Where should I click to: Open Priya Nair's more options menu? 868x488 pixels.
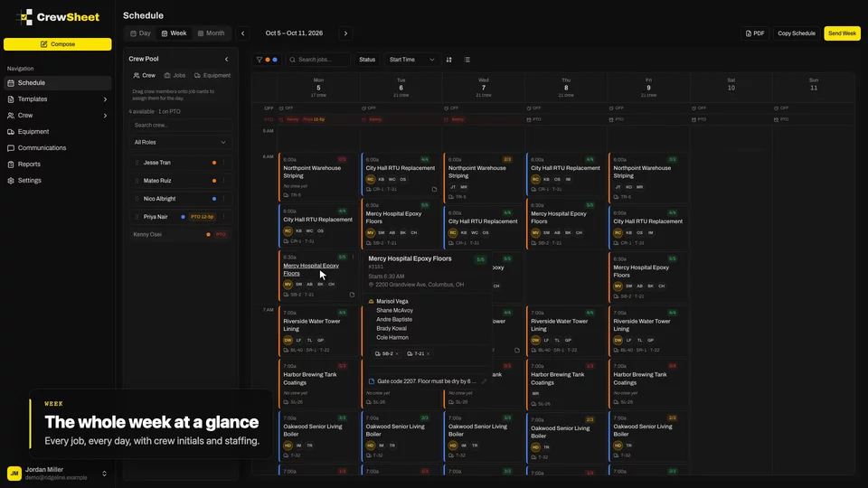pos(223,217)
